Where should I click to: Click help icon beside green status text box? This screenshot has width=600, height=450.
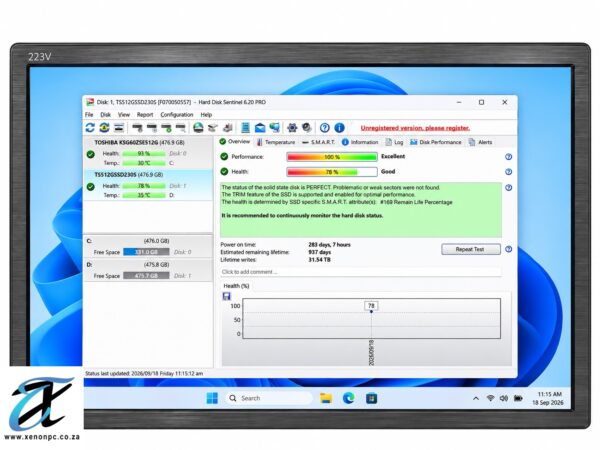click(x=509, y=188)
